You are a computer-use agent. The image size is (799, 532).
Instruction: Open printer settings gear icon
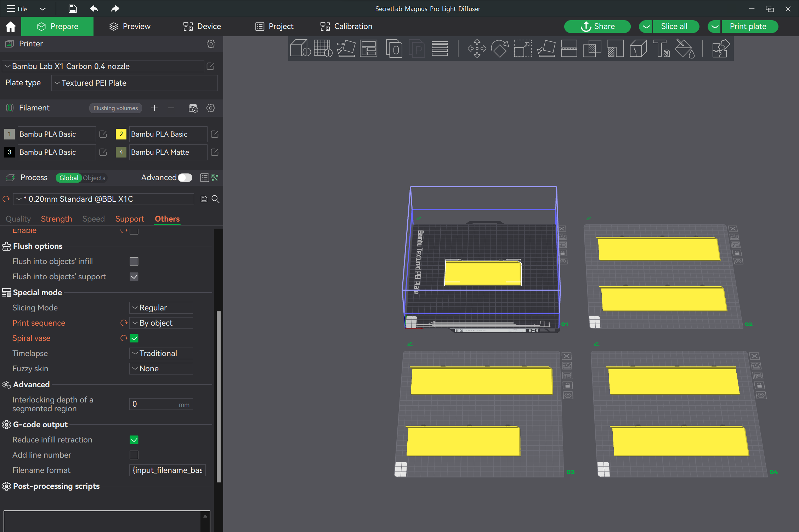pyautogui.click(x=211, y=44)
